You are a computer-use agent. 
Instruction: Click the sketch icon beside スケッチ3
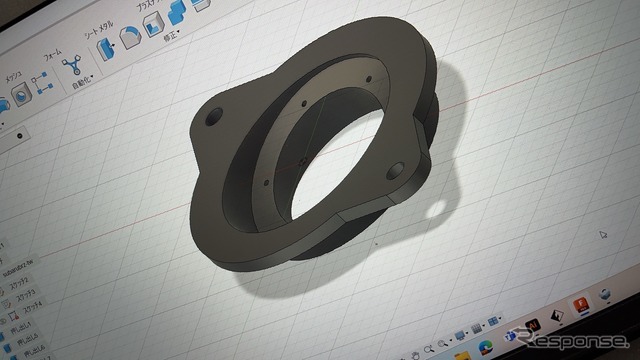tap(7, 304)
